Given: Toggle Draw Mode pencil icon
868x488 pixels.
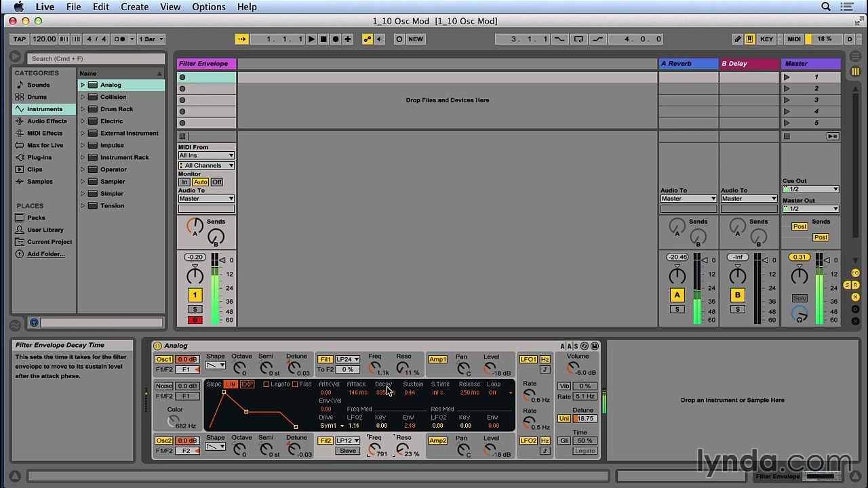Looking at the screenshot, I should [x=738, y=39].
